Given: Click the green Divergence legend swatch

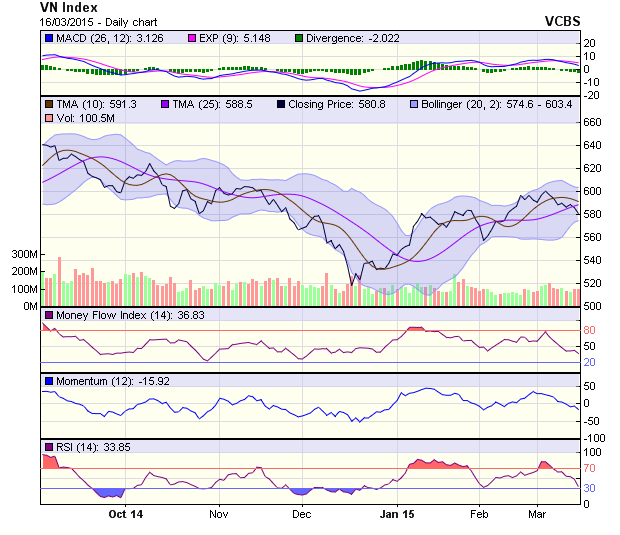Looking at the screenshot, I should 299,38.
